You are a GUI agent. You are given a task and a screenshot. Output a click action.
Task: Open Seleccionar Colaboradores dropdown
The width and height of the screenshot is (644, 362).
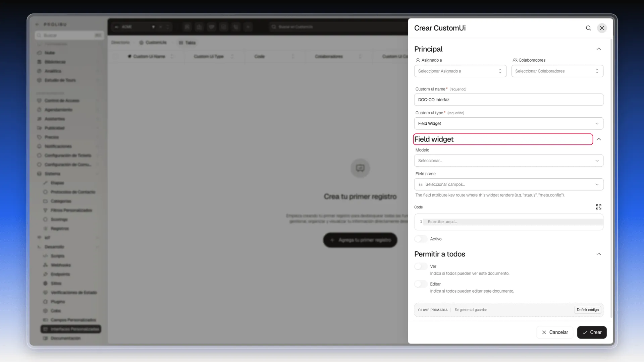(557, 71)
